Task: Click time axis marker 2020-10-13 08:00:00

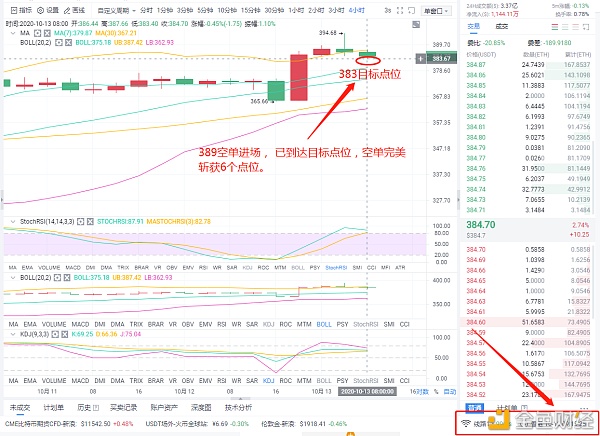Action: [367, 392]
